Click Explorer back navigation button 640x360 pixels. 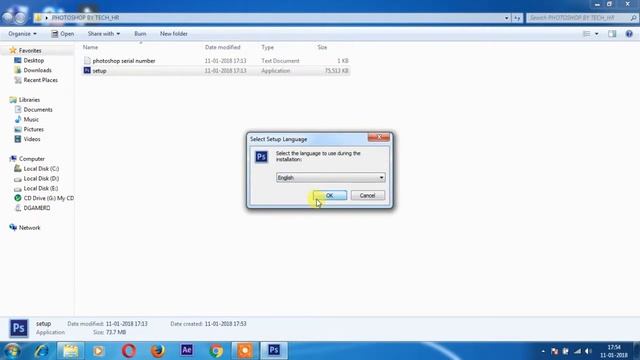8,18
